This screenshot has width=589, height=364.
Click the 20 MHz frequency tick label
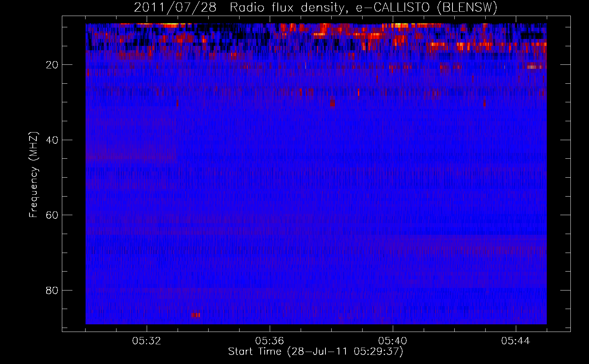52,65
